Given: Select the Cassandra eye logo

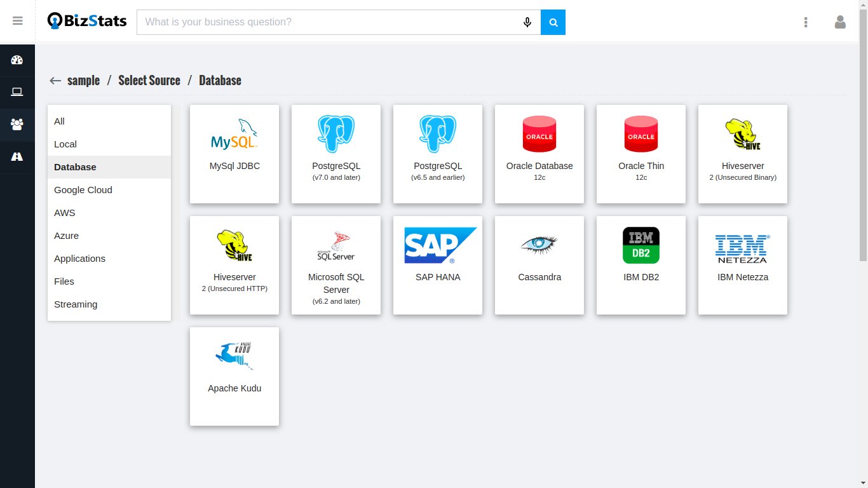Looking at the screenshot, I should [539, 245].
